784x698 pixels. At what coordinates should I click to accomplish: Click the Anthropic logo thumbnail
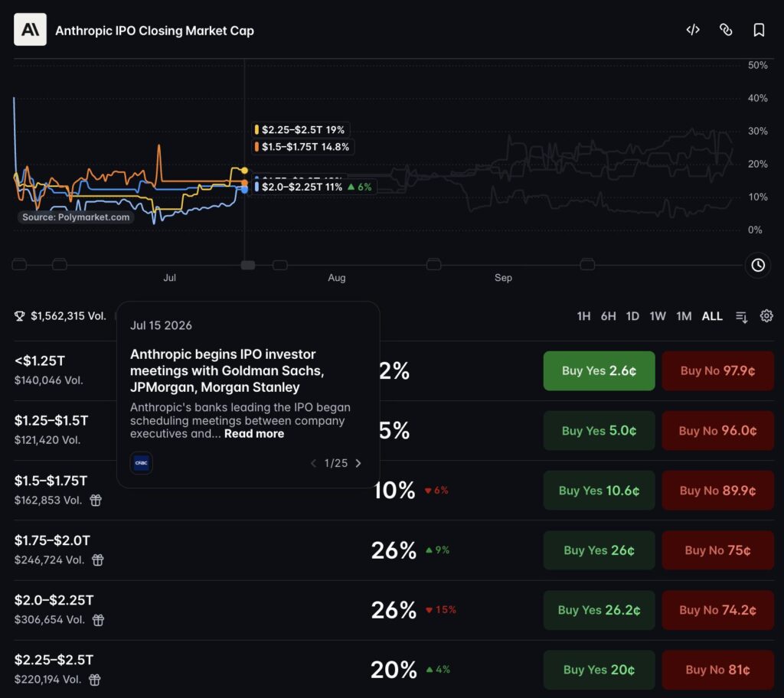pos(30,30)
